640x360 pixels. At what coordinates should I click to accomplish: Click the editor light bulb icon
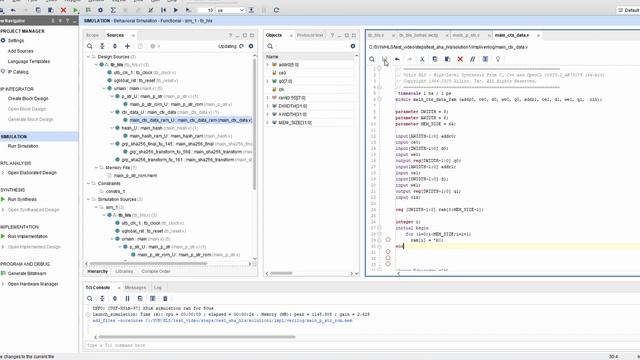coord(498,59)
